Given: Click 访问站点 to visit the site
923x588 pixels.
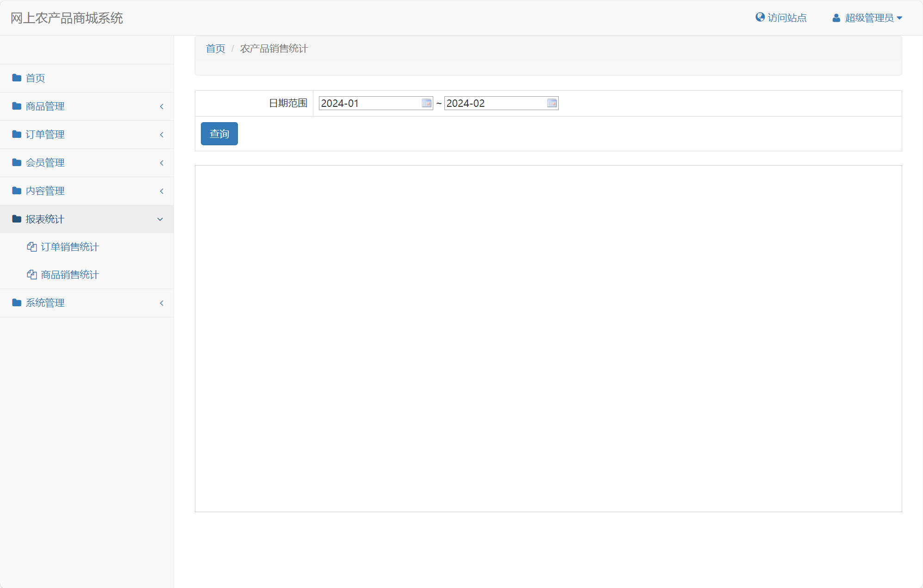Looking at the screenshot, I should (786, 18).
